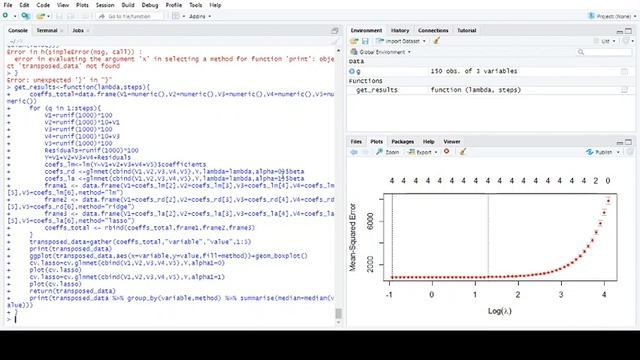Clear environment objects with broom icon
640x360 pixels.
436,41
